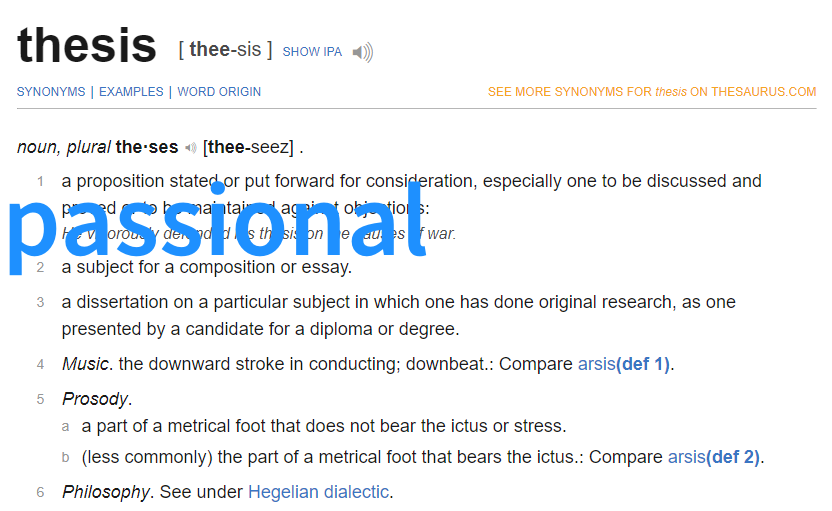This screenshot has height=511, width=832.
Task: Open the Hegelian dialectic link
Action: [x=318, y=492]
